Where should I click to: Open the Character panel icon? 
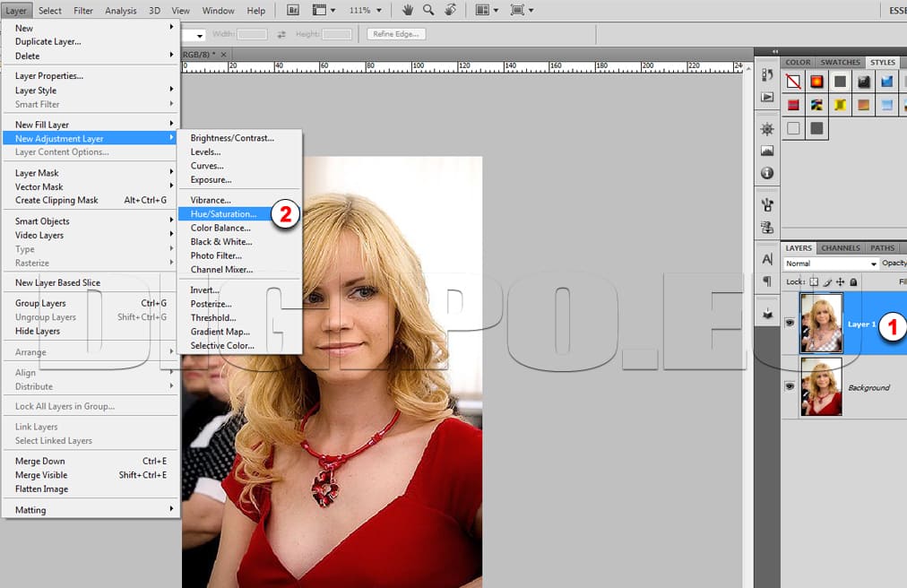767,259
